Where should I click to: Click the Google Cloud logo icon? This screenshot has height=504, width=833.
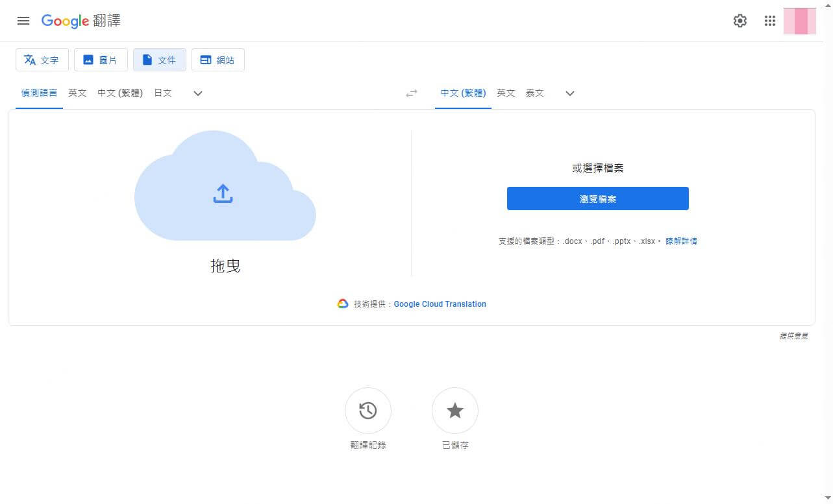(x=343, y=304)
